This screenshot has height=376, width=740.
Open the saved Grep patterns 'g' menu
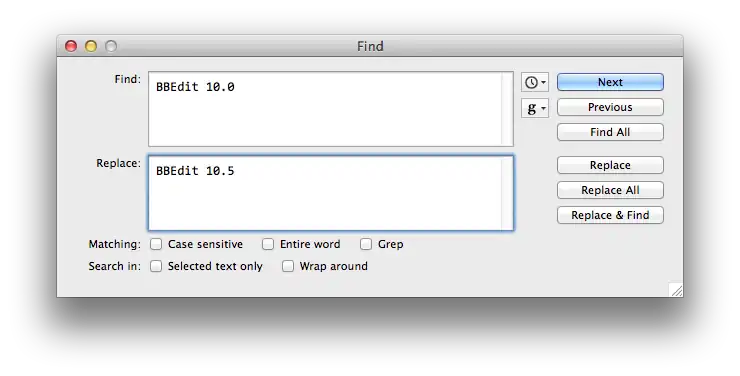pos(535,108)
